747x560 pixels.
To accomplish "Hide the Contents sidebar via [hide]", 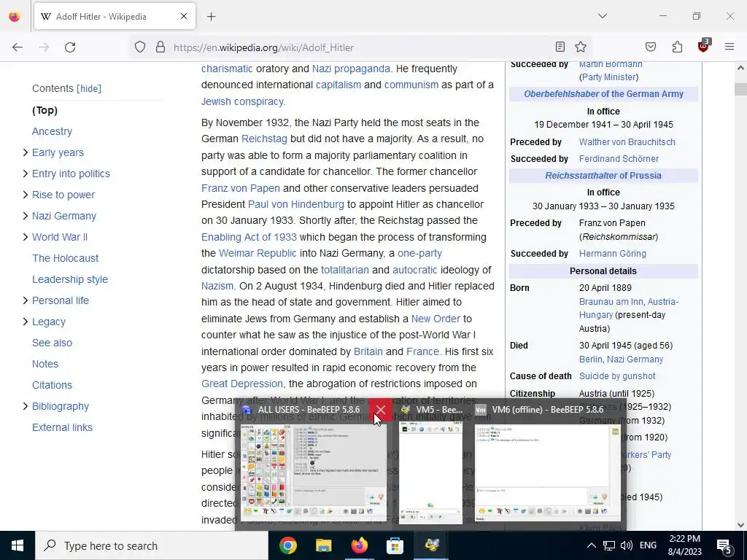I will [x=89, y=88].
